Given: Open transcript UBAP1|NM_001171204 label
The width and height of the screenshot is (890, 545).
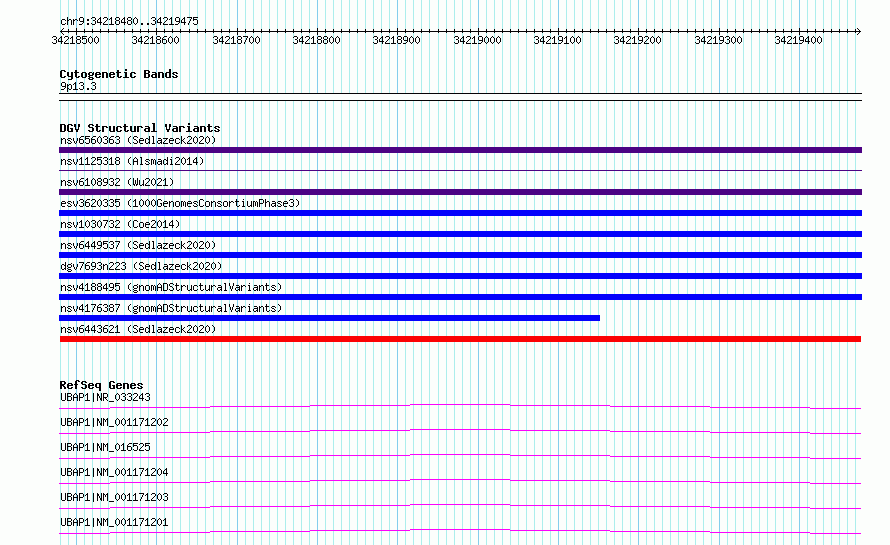Looking at the screenshot, I should tap(114, 472).
